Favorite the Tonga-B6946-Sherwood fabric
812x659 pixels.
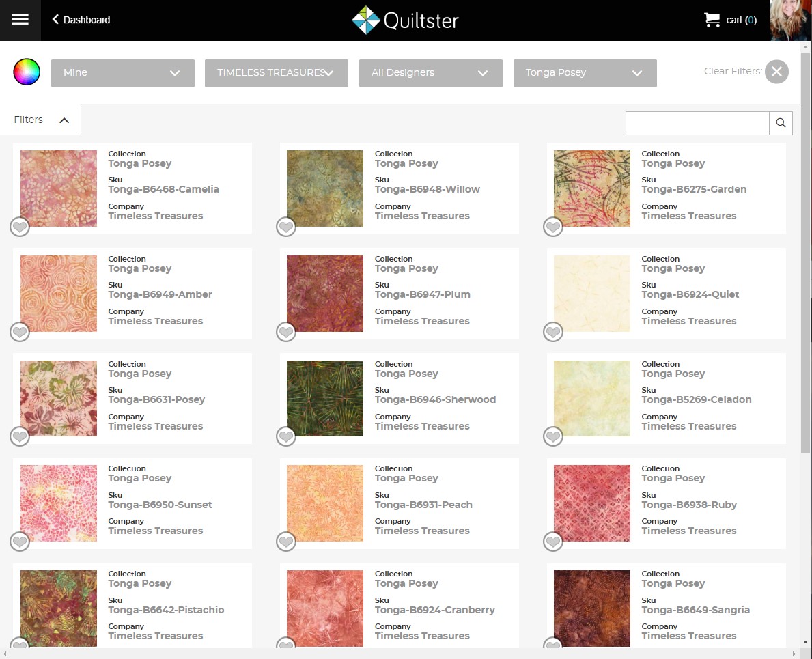(286, 436)
